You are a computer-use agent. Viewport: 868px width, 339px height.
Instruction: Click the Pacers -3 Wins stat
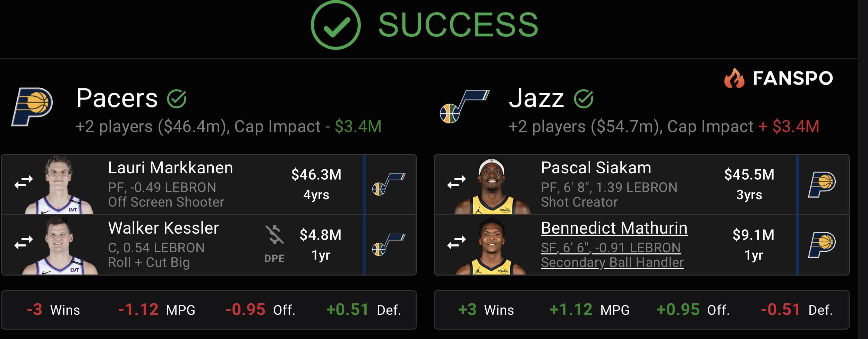53,310
